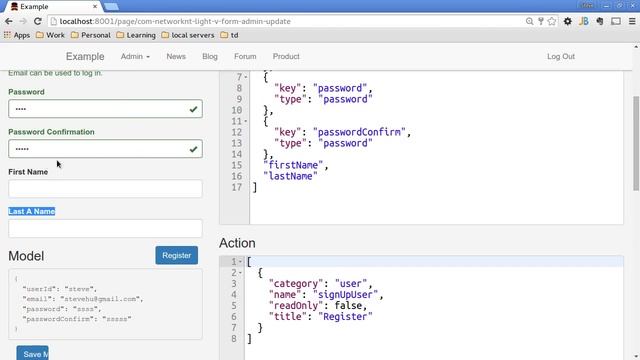Click the address bar URL
Screen dimensions: 640x360
click(175, 21)
